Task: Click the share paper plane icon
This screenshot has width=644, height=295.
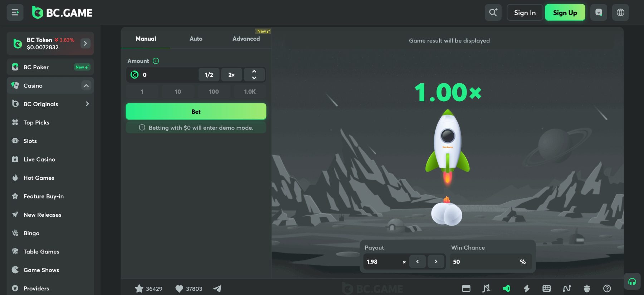Action: tap(217, 289)
